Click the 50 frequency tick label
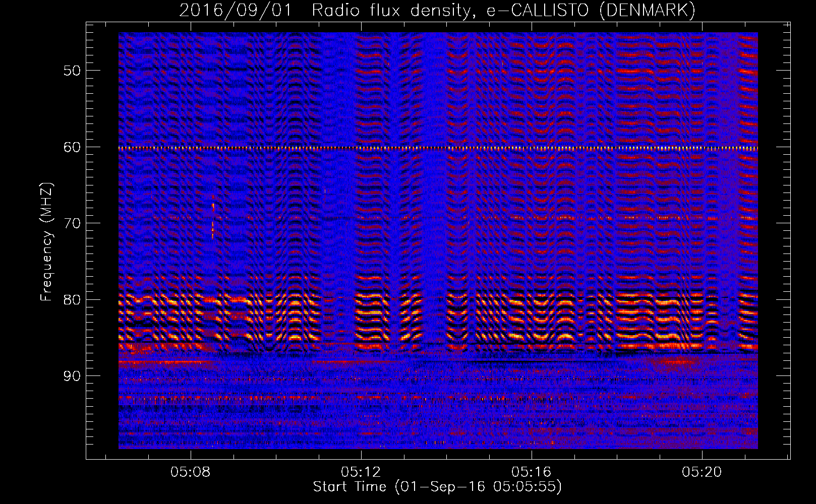 [72, 70]
